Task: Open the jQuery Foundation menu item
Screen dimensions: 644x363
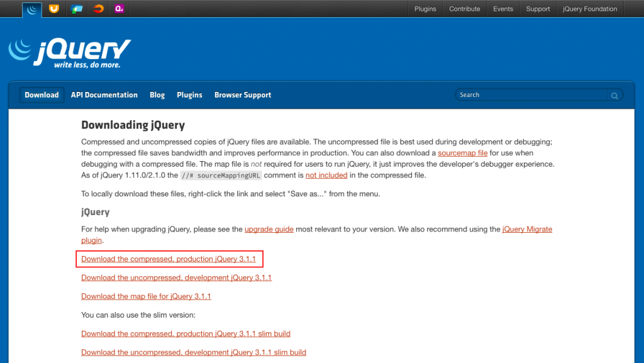Action: point(589,9)
